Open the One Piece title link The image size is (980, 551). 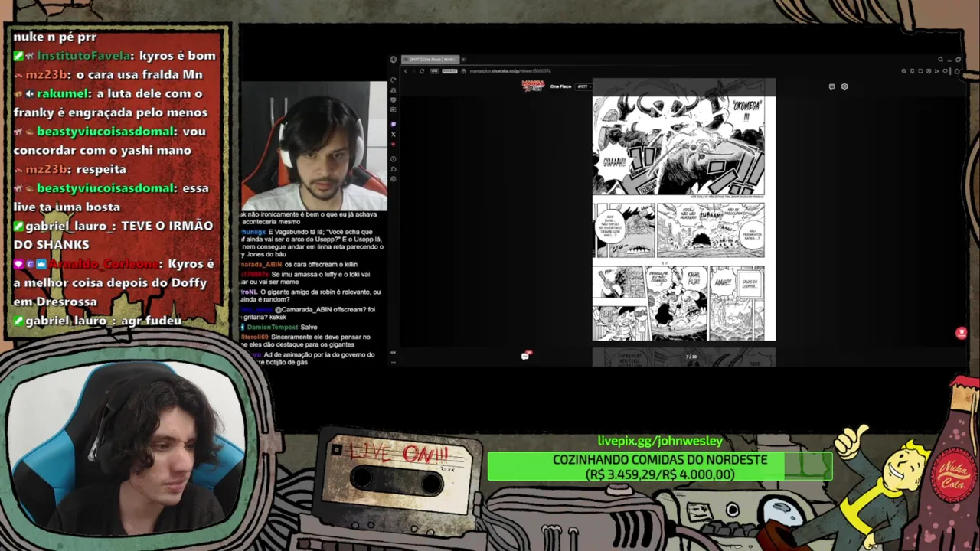[561, 86]
